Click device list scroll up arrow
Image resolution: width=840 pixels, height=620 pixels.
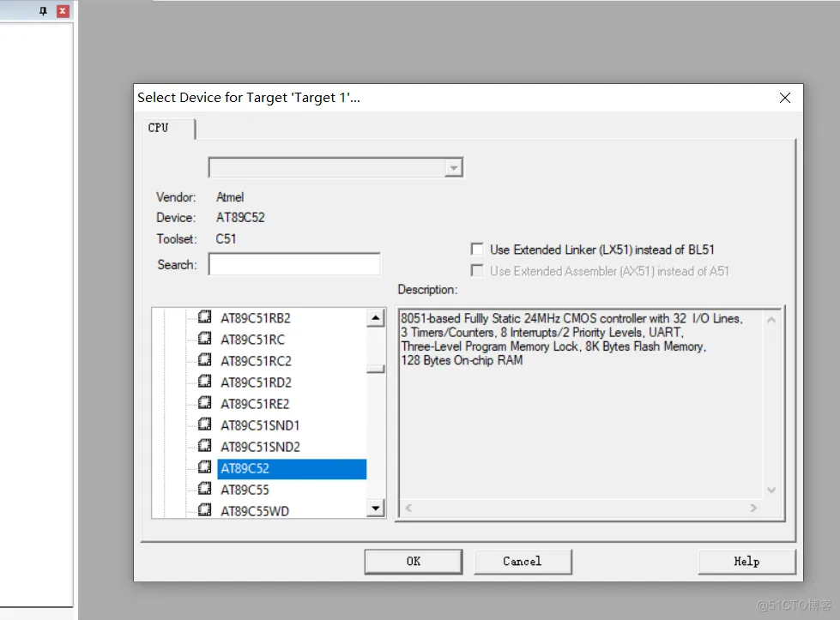point(376,318)
